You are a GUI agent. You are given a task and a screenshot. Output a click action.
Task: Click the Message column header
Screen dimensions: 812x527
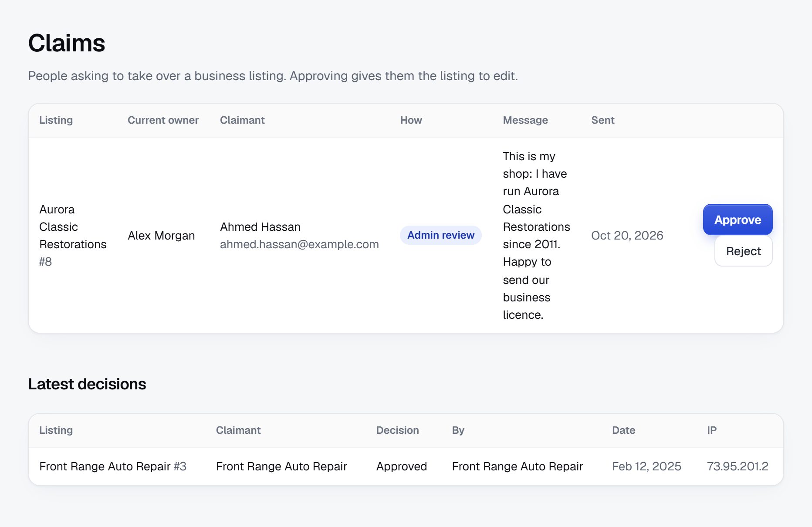525,120
